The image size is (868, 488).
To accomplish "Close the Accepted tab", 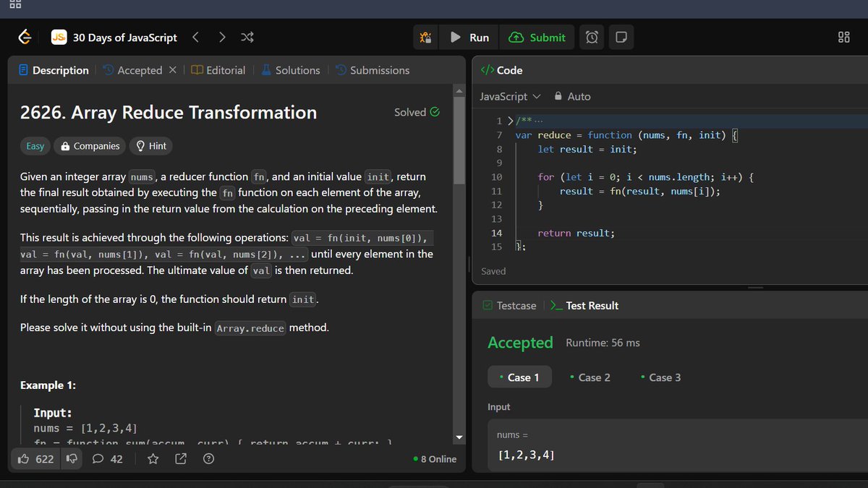I will [172, 70].
